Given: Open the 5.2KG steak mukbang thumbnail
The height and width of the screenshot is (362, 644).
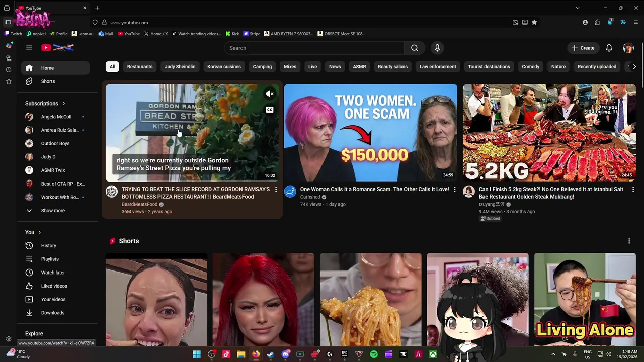Looking at the screenshot, I should point(549,133).
